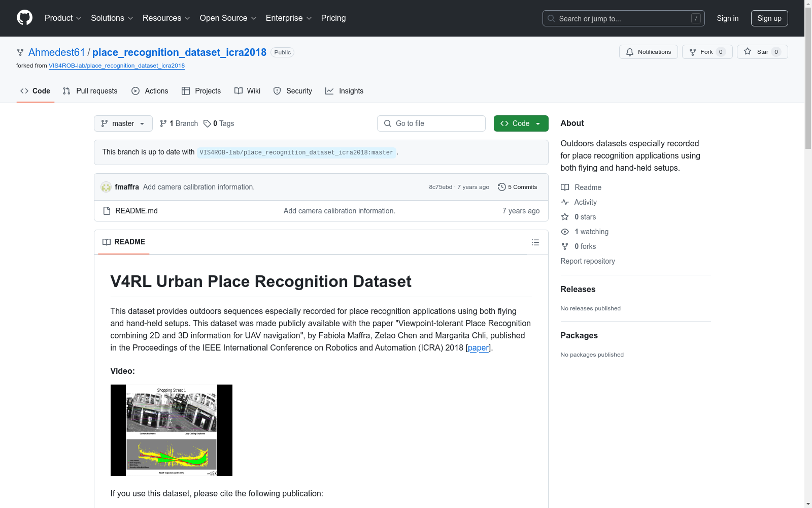Viewport: 812px width, 508px height.
Task: Open the Shopping Street video thumbnail
Action: pos(172,430)
